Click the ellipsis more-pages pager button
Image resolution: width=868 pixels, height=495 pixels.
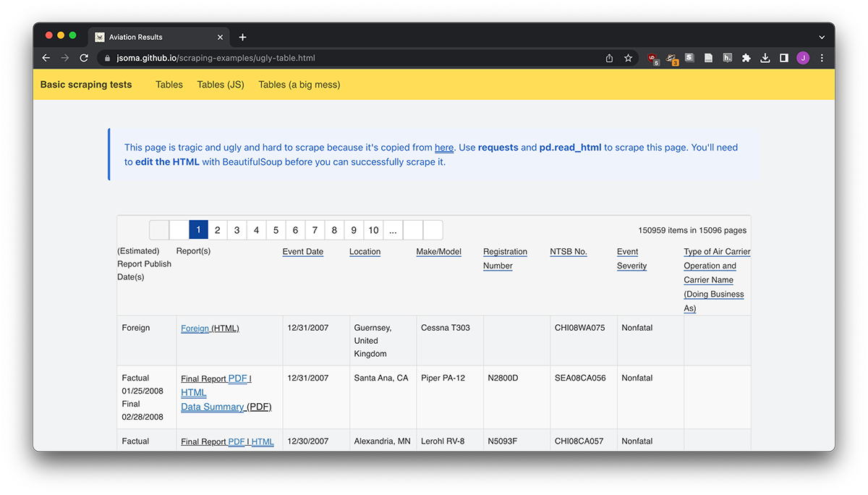[x=393, y=230]
